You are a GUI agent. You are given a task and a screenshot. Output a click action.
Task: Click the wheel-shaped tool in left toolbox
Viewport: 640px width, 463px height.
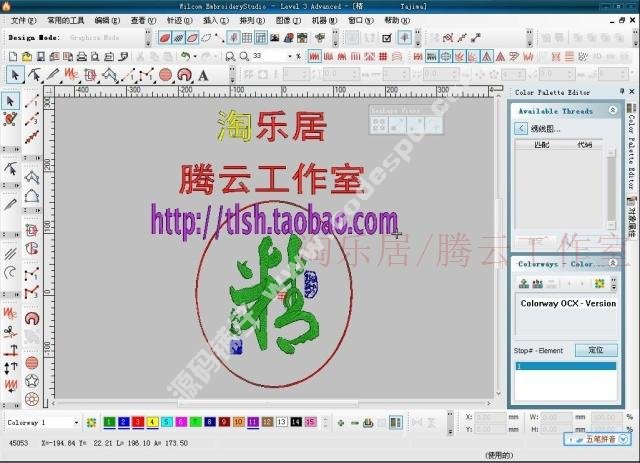click(x=32, y=398)
